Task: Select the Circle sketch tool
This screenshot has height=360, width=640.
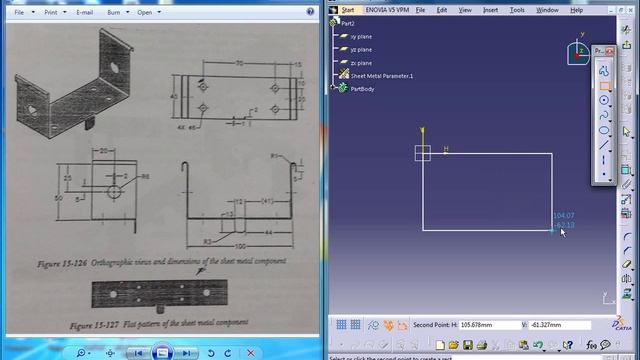Action: click(x=604, y=100)
